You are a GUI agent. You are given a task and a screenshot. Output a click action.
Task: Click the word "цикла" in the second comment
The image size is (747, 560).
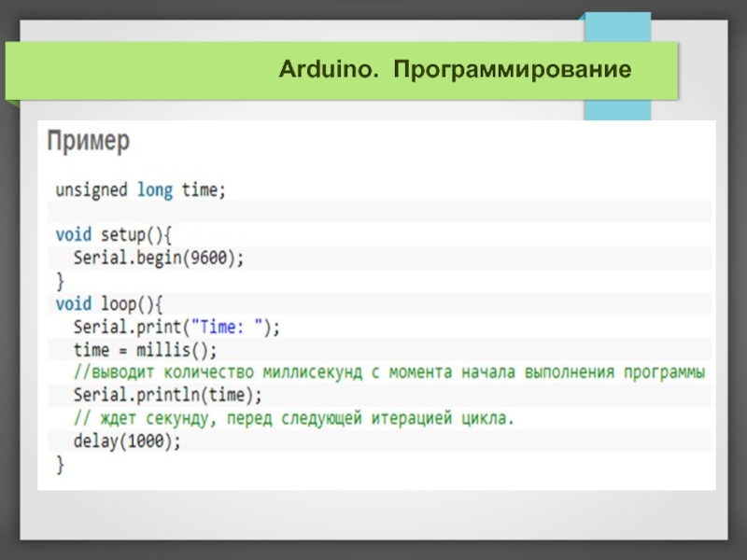coord(486,418)
